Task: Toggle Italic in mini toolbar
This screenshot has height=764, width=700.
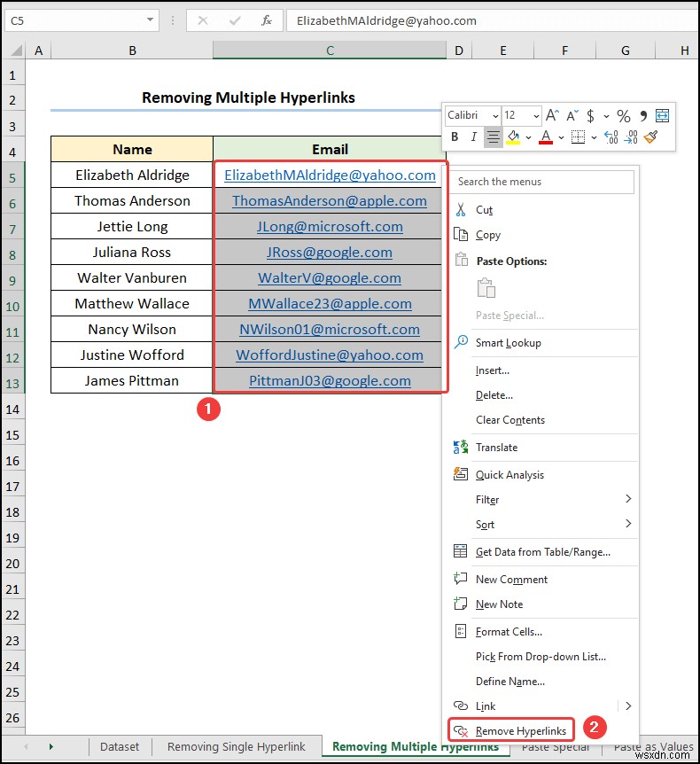Action: pyautogui.click(x=473, y=136)
